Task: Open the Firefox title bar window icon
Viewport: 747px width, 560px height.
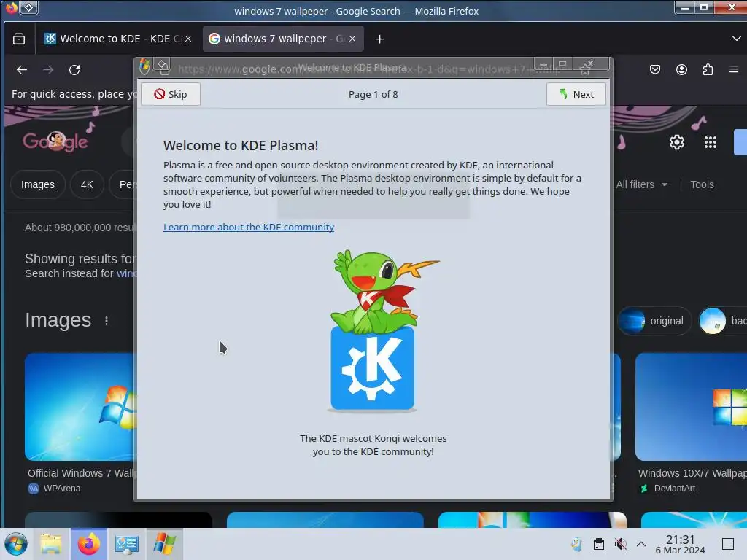Action: 11,7
